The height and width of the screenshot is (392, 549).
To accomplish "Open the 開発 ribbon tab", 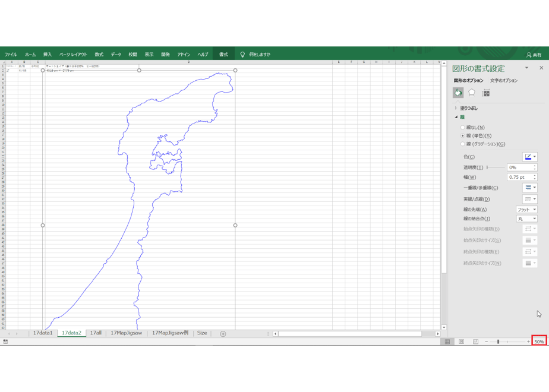I will pos(165,55).
